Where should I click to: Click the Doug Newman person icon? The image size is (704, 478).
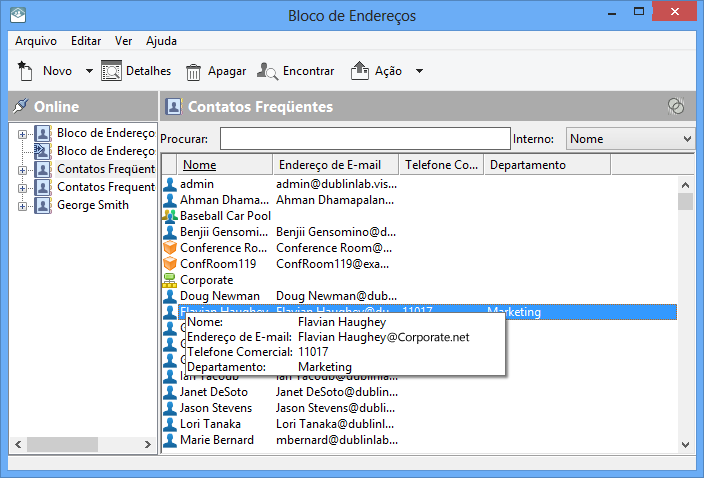pyautogui.click(x=170, y=296)
